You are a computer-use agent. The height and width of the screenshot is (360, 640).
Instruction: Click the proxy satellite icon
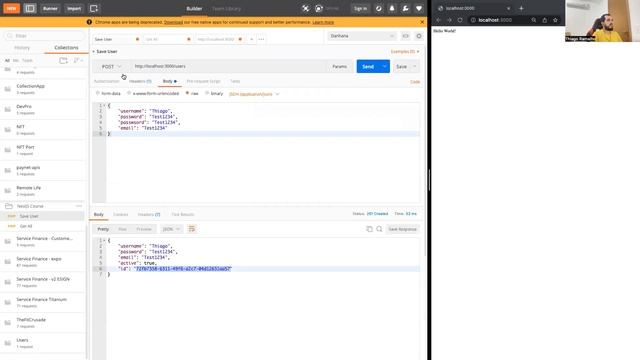pyautogui.click(x=305, y=8)
